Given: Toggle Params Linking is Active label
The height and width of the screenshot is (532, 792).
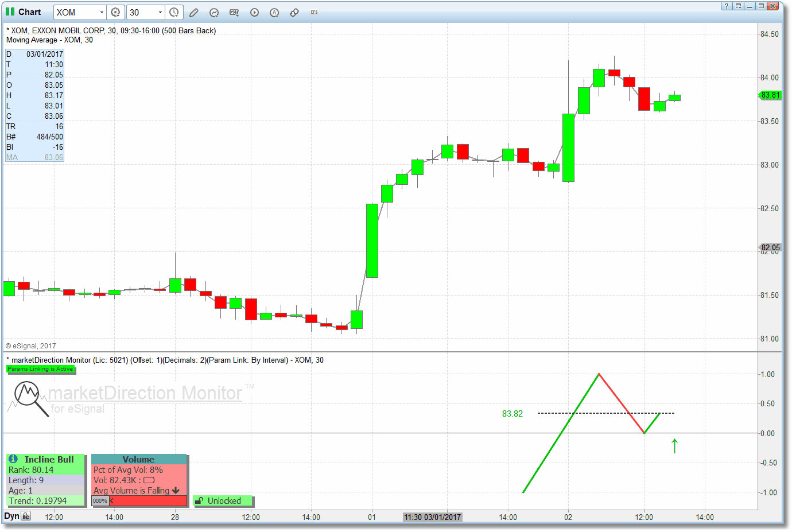Looking at the screenshot, I should coord(41,369).
